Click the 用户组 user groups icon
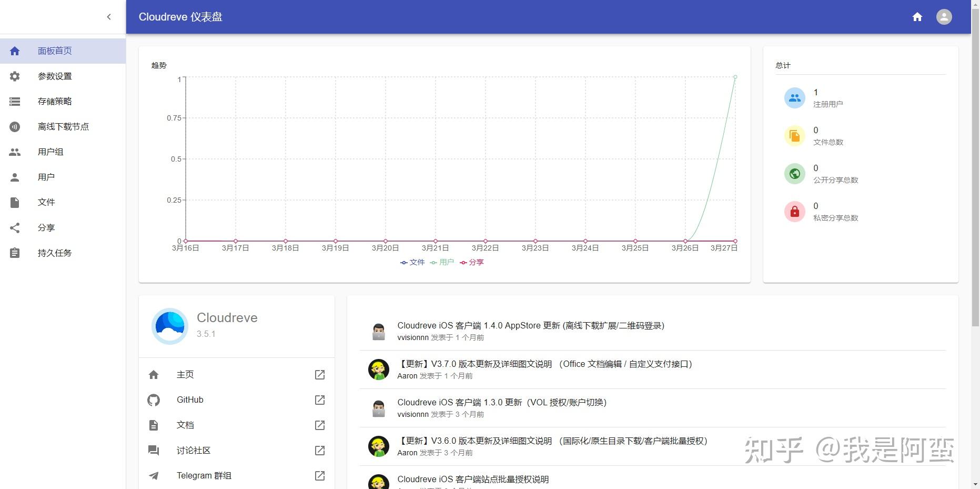 coord(14,152)
